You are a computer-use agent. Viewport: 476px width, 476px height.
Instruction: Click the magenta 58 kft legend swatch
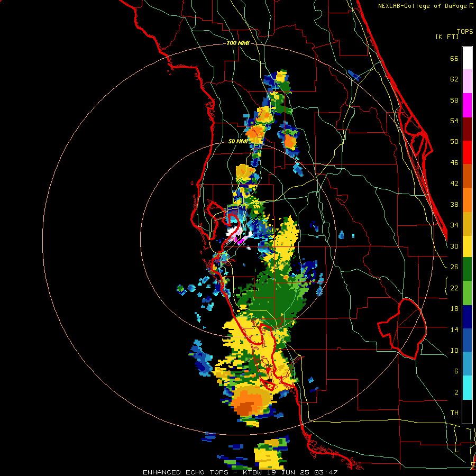[467, 105]
